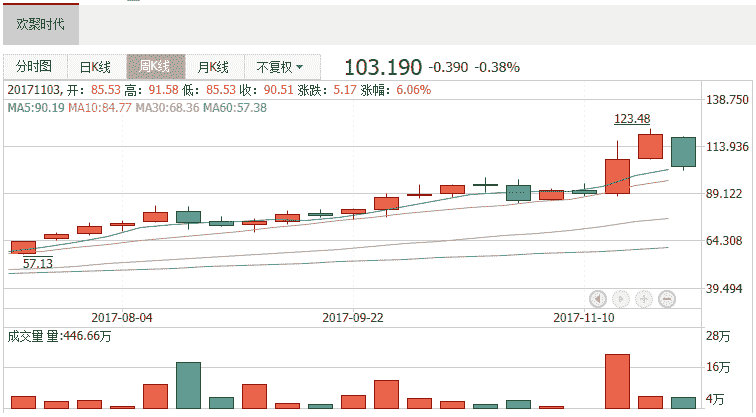Click the 涨幅: 6.06% readout

pos(396,90)
